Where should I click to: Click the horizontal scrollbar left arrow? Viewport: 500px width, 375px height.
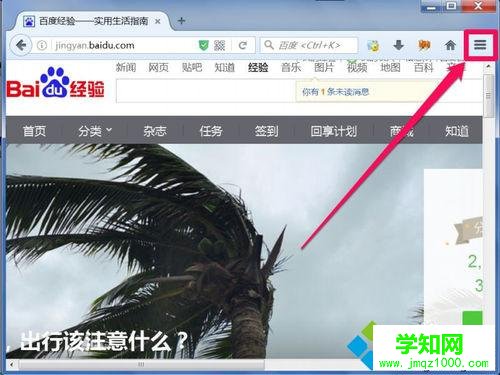click(x=12, y=364)
